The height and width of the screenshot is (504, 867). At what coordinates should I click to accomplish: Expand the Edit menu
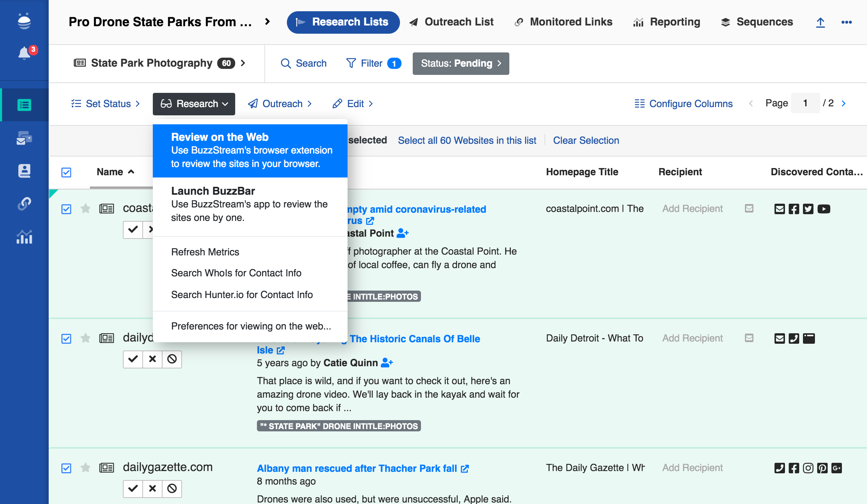point(353,104)
